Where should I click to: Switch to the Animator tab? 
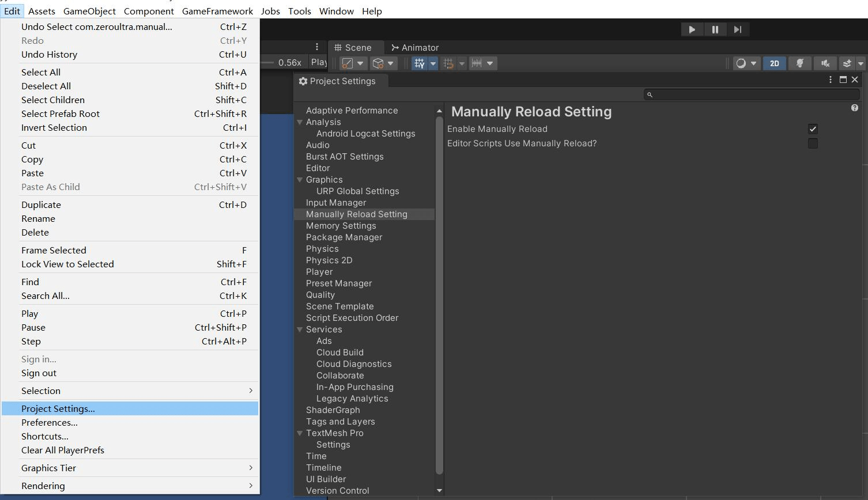415,48
